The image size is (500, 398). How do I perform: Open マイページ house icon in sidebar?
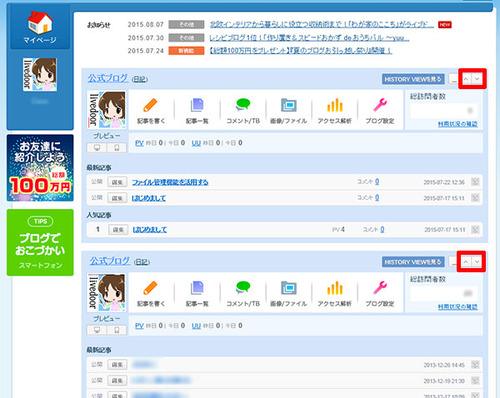tap(40, 22)
